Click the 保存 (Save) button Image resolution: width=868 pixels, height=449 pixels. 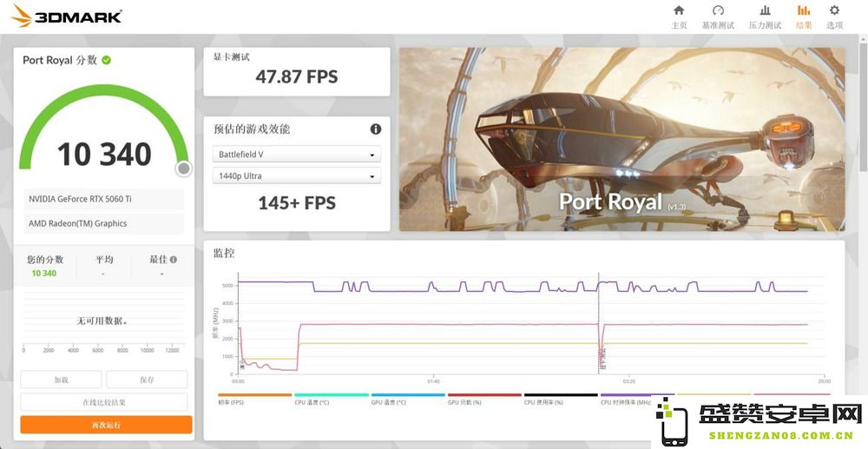(148, 380)
